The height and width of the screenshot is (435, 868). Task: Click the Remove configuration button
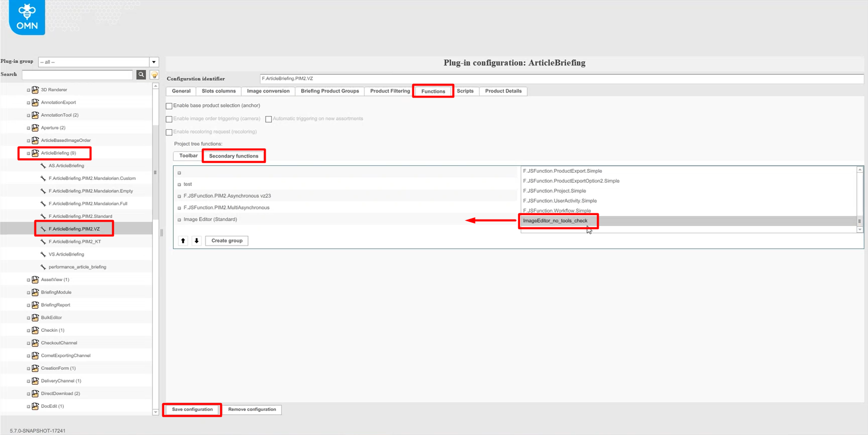pyautogui.click(x=252, y=409)
